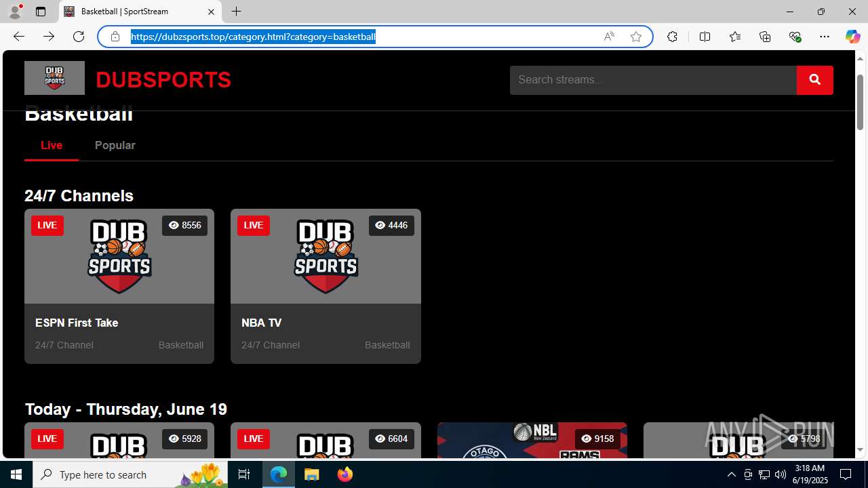Viewport: 868px width, 488px height.
Task: Reload the current page
Action: pyautogui.click(x=79, y=37)
